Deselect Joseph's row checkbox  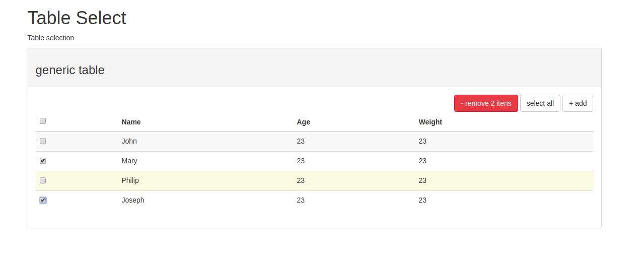(43, 200)
